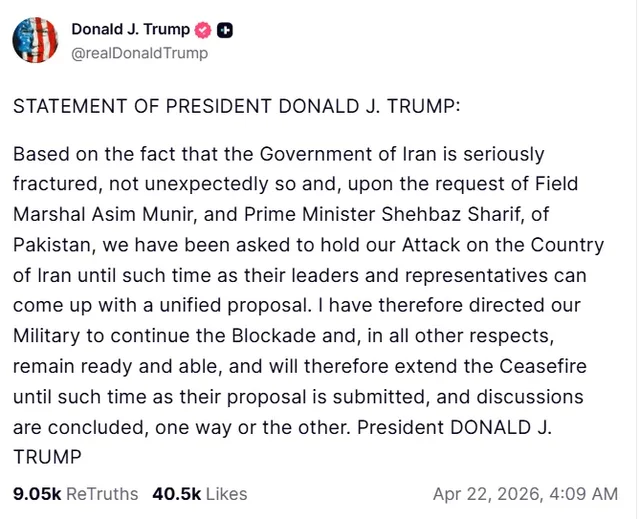Click the "40.5k" likes number

(x=177, y=494)
